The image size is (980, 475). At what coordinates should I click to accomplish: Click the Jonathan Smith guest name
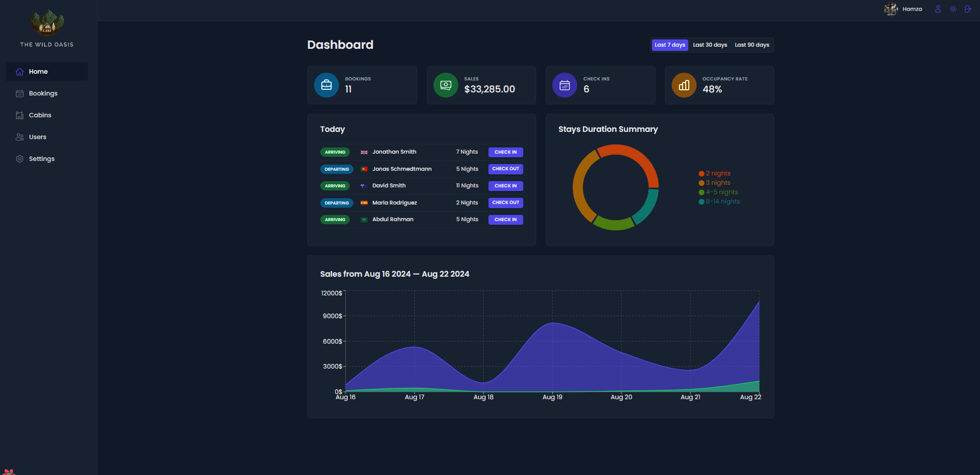coord(394,152)
